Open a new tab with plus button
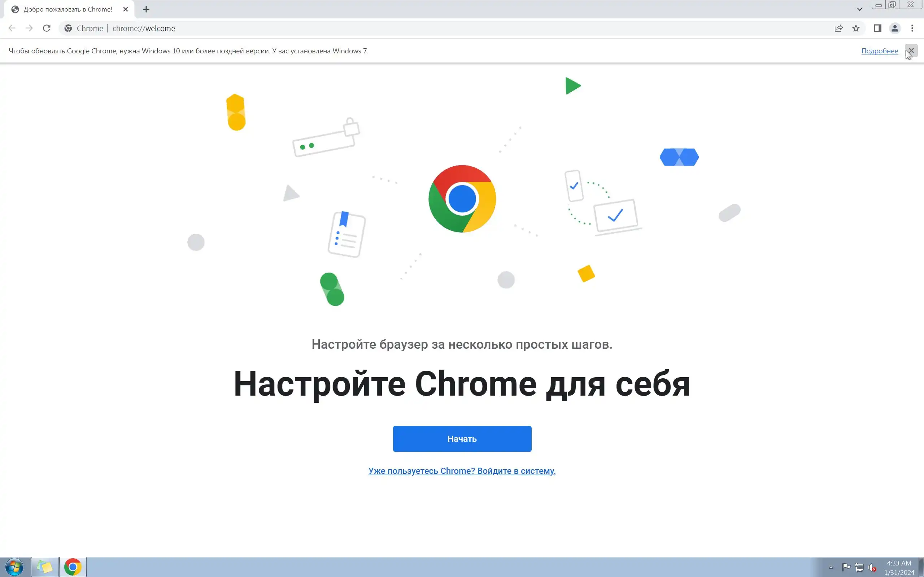Screen dimensions: 924x577 pos(146,9)
